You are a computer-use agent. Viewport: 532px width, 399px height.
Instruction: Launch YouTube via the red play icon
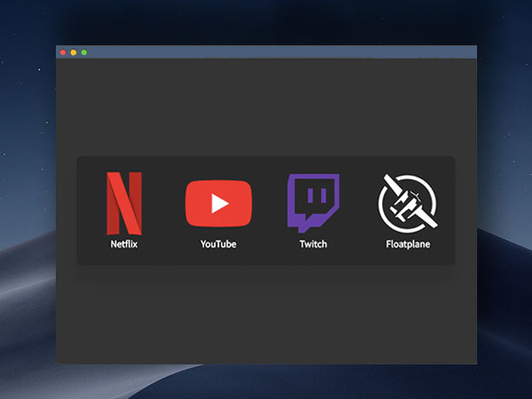tap(218, 203)
